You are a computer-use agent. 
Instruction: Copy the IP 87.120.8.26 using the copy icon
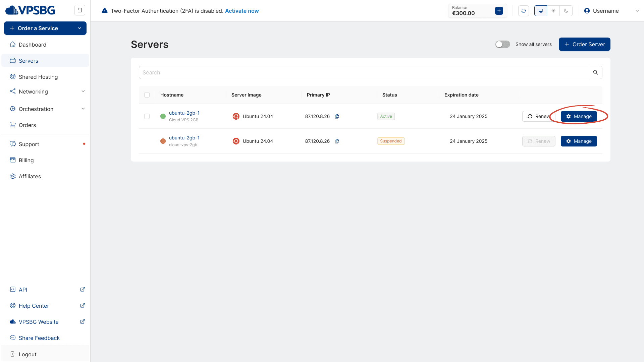click(x=337, y=116)
